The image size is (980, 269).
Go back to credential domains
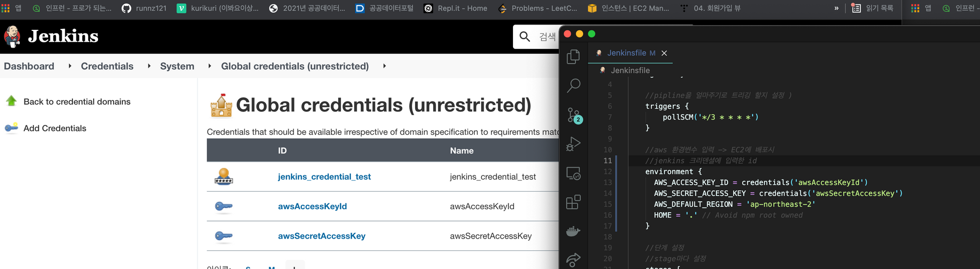[x=77, y=101]
